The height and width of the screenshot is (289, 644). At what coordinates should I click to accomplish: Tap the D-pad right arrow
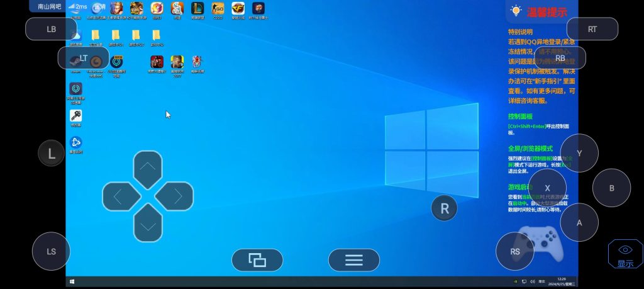tap(175, 196)
